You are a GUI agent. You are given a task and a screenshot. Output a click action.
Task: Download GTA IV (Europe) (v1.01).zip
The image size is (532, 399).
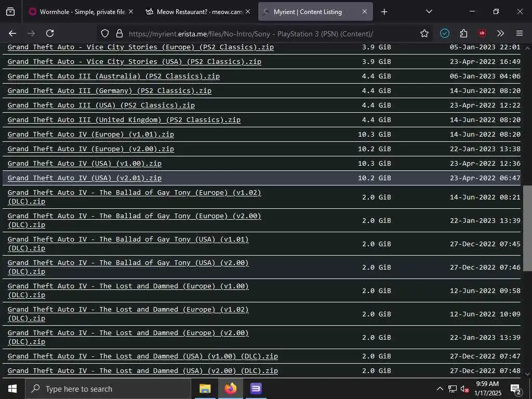[x=90, y=135]
